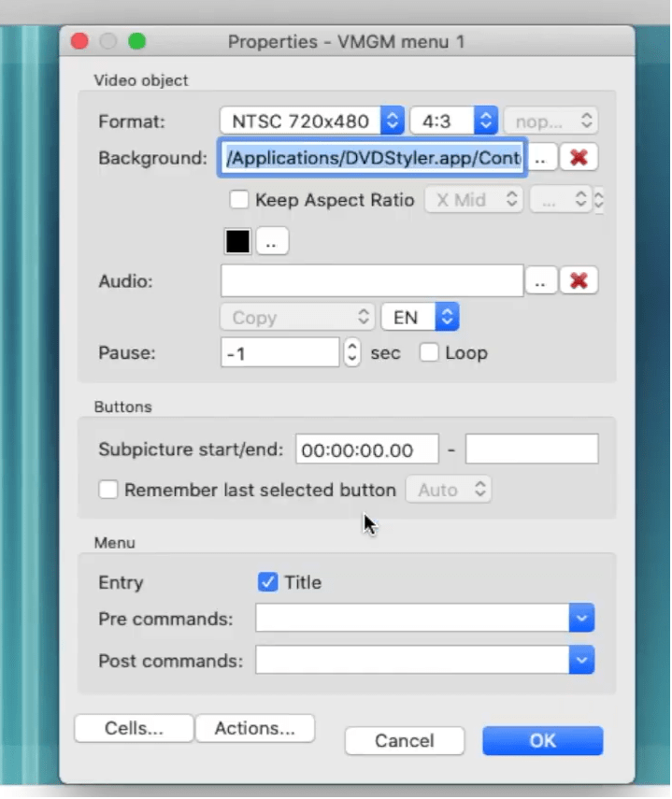Image resolution: width=672 pixels, height=799 pixels.
Task: Expand the Post commands dropdown
Action: [x=581, y=661]
